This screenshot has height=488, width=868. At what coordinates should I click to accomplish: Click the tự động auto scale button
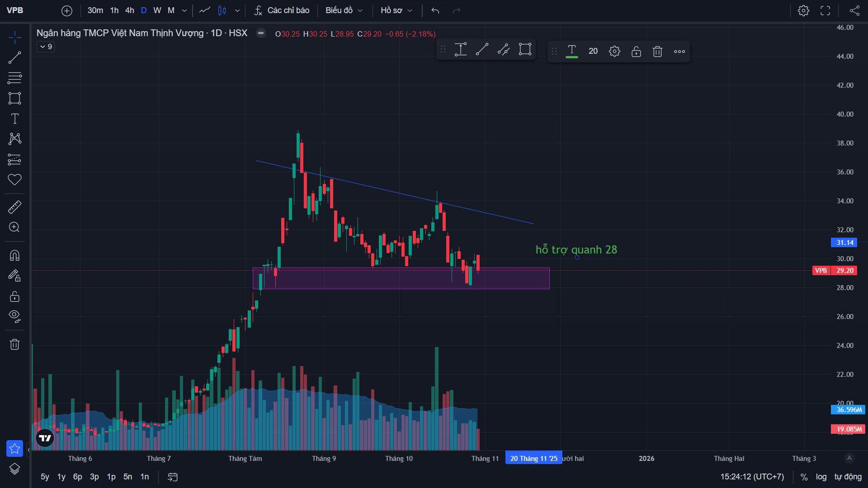(848, 477)
